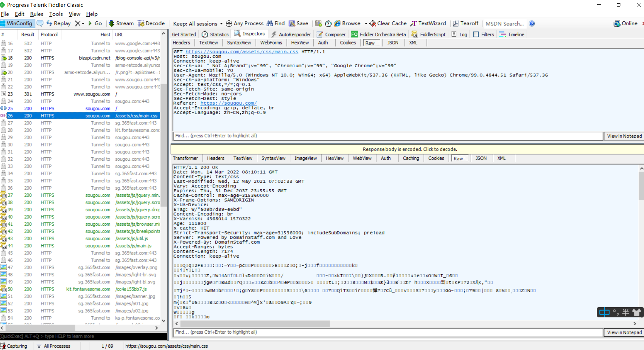This screenshot has width=644, height=350.
Task: Click the response horizontal scrollbar thumb
Action: (x=255, y=323)
